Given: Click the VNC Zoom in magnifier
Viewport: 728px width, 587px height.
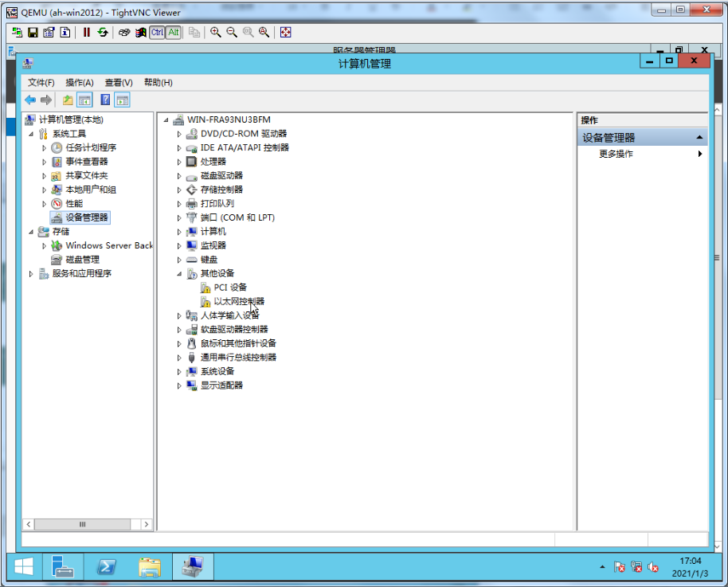Looking at the screenshot, I should [x=215, y=33].
